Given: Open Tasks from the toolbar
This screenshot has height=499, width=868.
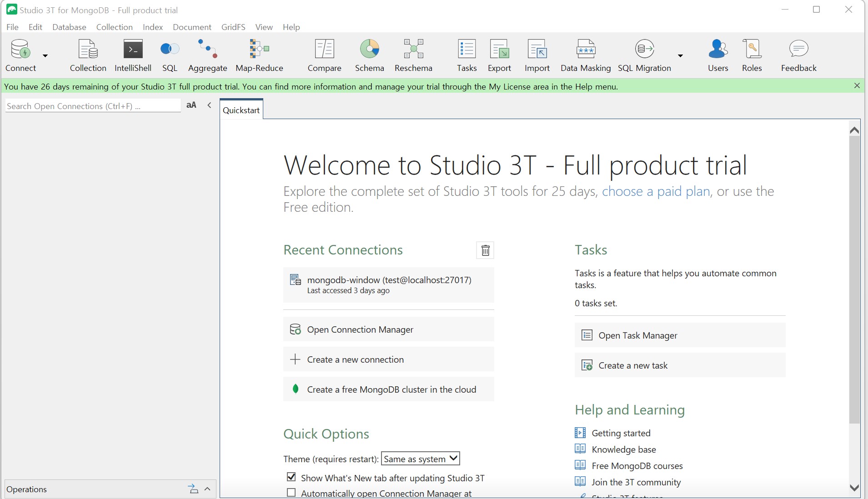Looking at the screenshot, I should pos(467,55).
